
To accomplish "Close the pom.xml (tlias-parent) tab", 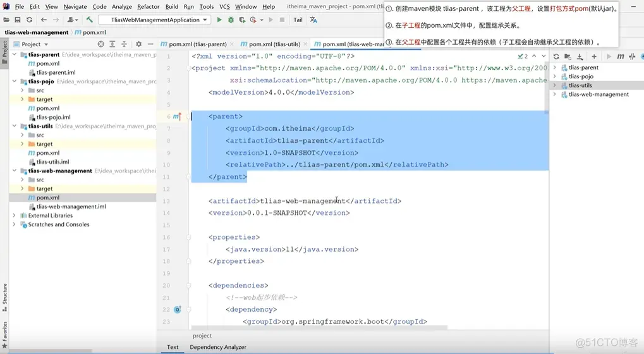I will [x=232, y=44].
